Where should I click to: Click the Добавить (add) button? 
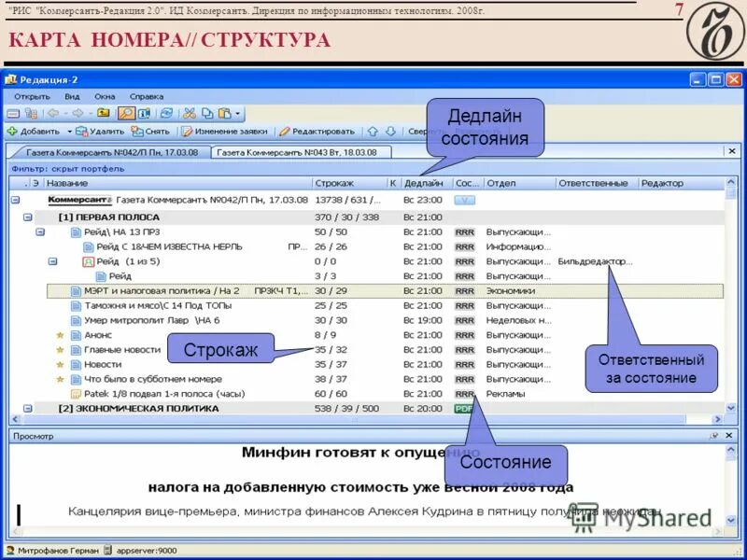coord(34,132)
